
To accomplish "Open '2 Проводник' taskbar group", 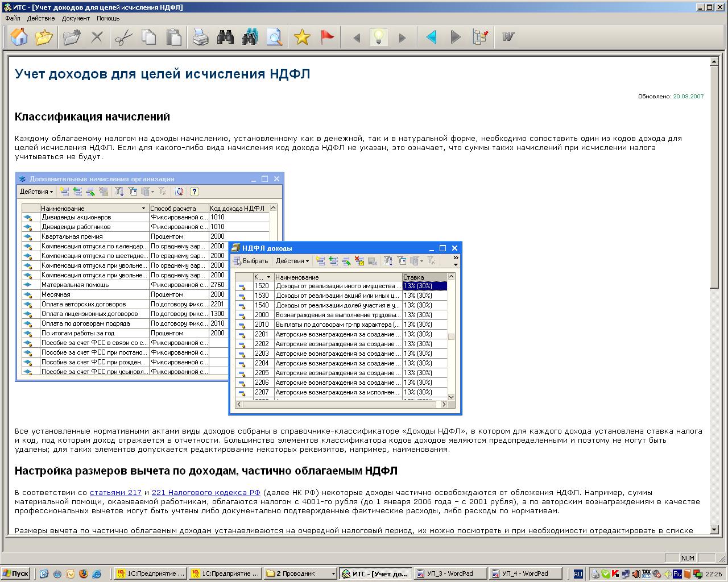I will coord(300,573).
